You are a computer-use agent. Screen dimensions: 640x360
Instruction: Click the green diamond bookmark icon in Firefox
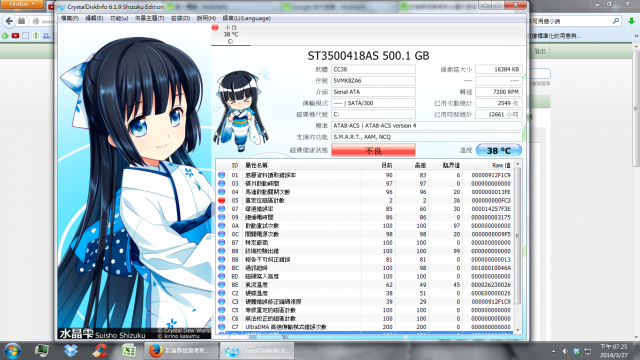point(5,36)
